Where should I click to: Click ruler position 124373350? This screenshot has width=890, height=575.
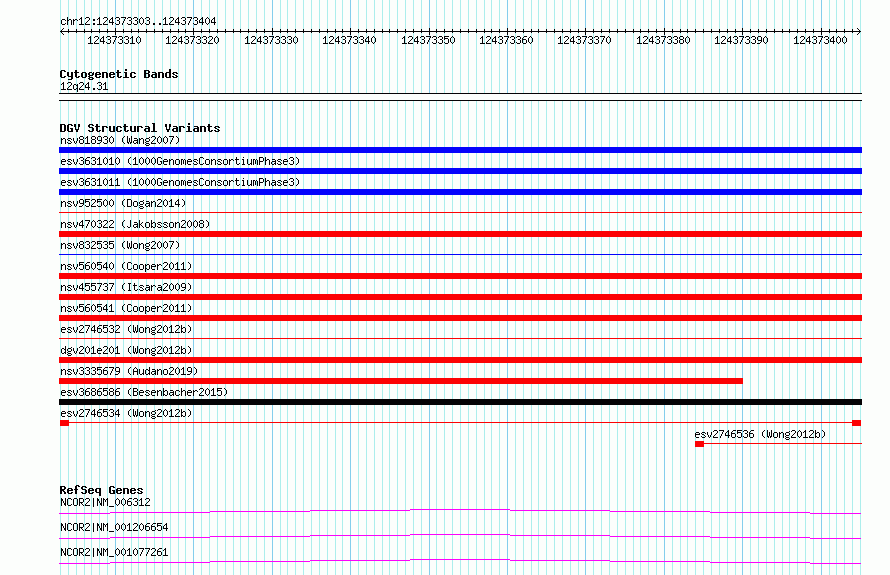pos(428,40)
